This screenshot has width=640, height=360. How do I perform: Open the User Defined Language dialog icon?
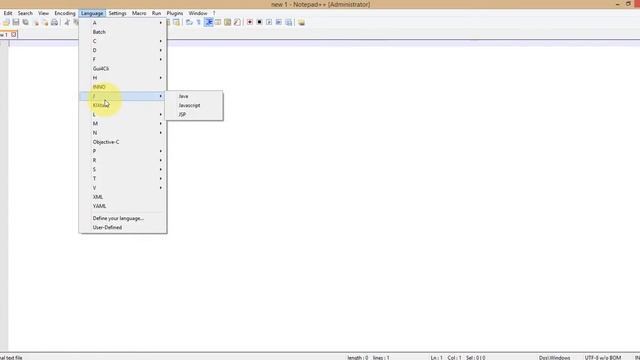coord(218,22)
